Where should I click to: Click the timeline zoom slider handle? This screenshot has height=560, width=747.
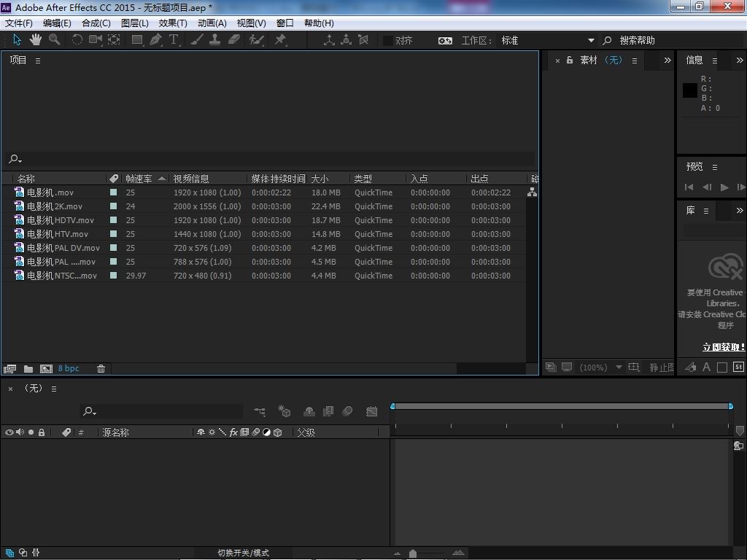point(413,553)
